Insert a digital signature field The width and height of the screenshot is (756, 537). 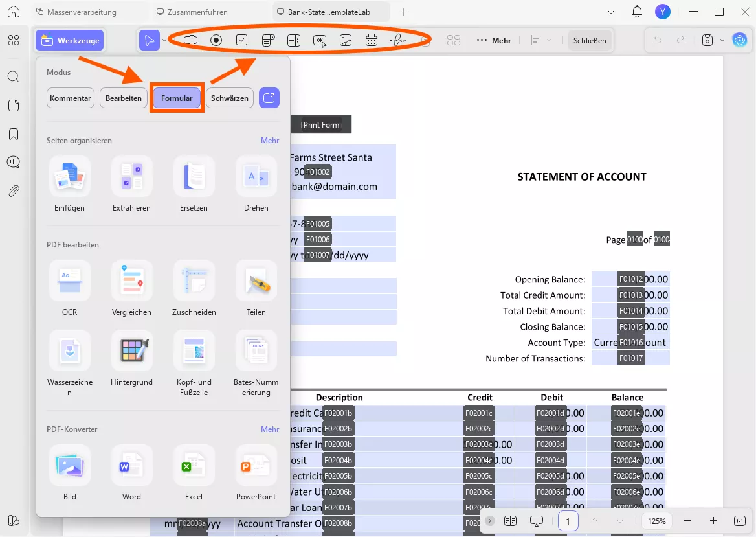[x=397, y=41]
